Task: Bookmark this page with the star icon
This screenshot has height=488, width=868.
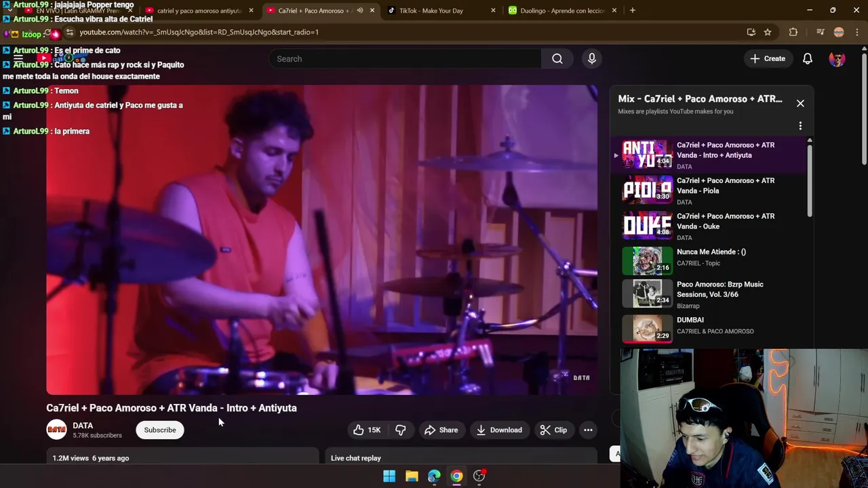Action: click(x=767, y=32)
